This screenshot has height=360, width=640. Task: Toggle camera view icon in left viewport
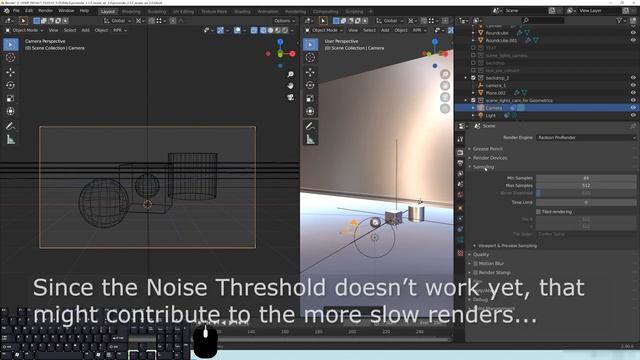click(x=290, y=97)
